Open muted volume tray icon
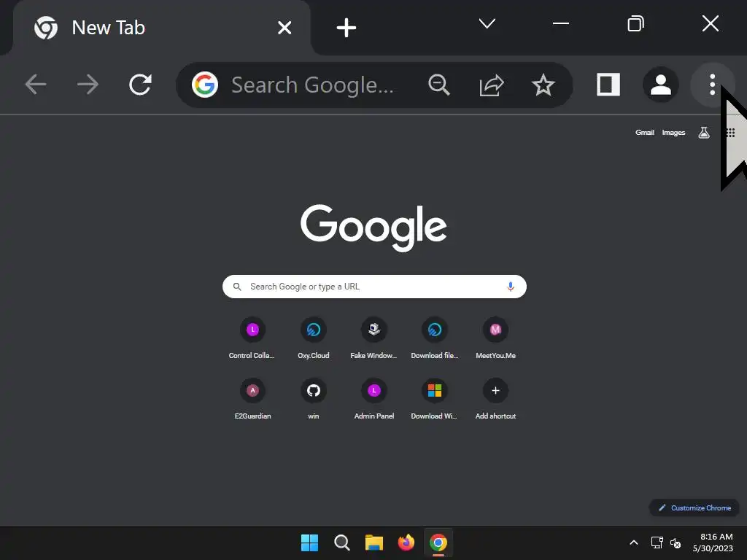 (x=676, y=542)
